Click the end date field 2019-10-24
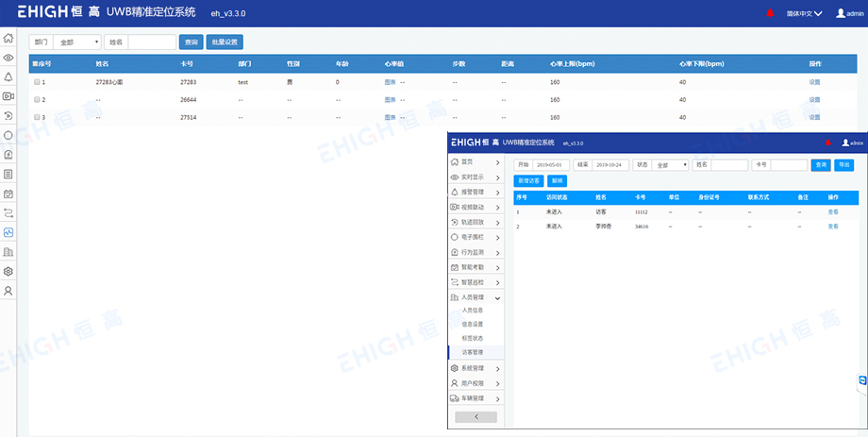 609,165
